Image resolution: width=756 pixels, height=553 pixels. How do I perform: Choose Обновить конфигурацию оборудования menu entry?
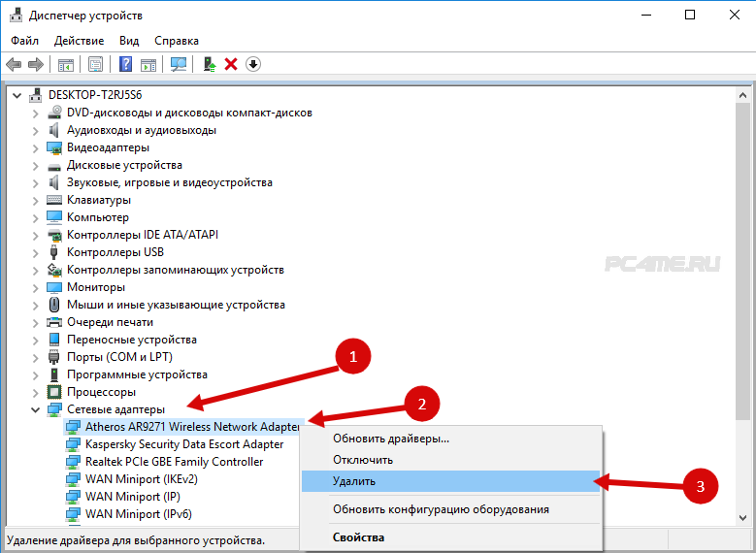[451, 509]
